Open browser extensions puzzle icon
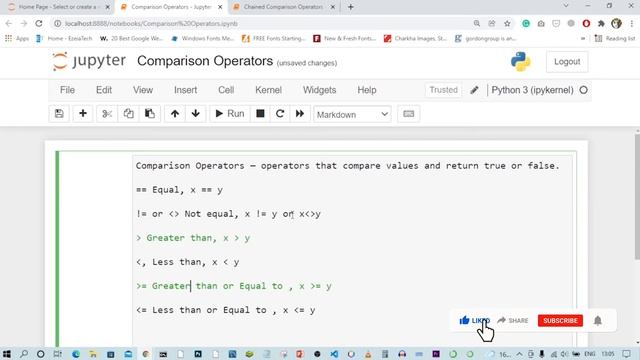 tap(601, 24)
